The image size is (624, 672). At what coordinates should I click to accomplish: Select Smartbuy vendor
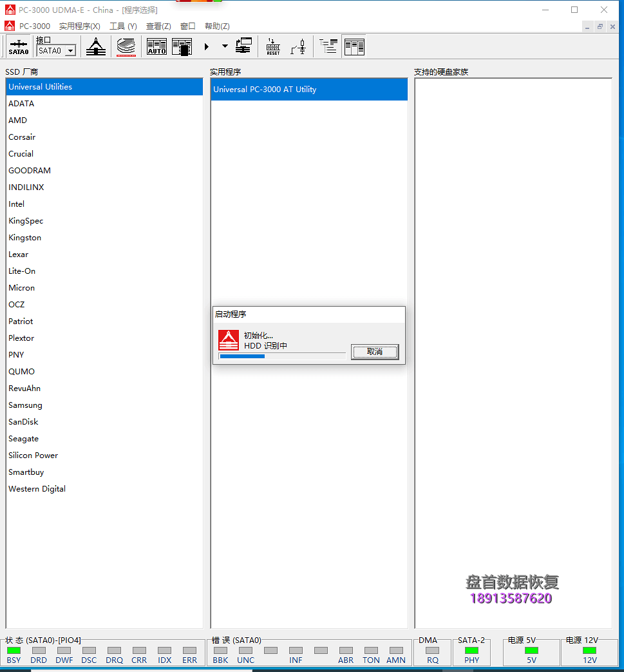coord(104,472)
